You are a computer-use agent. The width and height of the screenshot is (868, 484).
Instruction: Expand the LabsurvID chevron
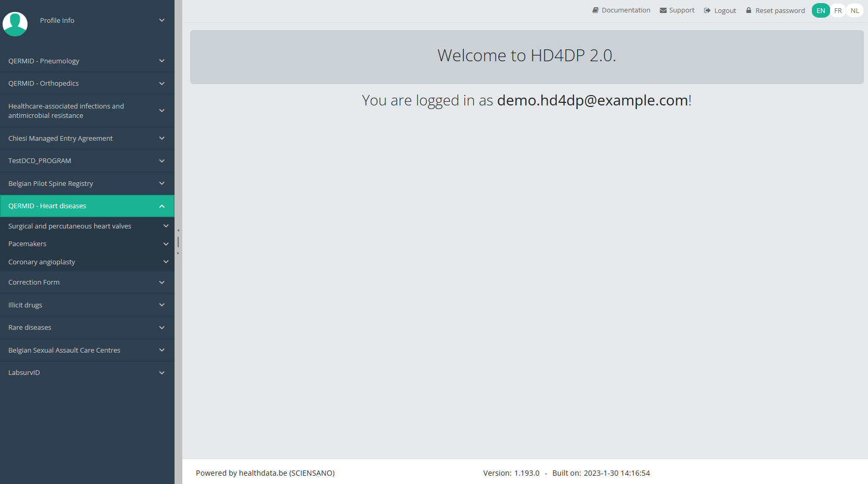pyautogui.click(x=162, y=373)
